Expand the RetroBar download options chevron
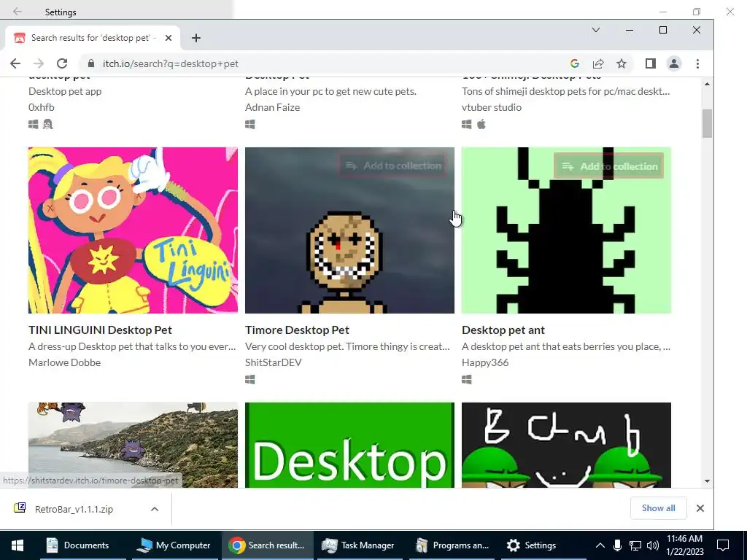 [155, 509]
